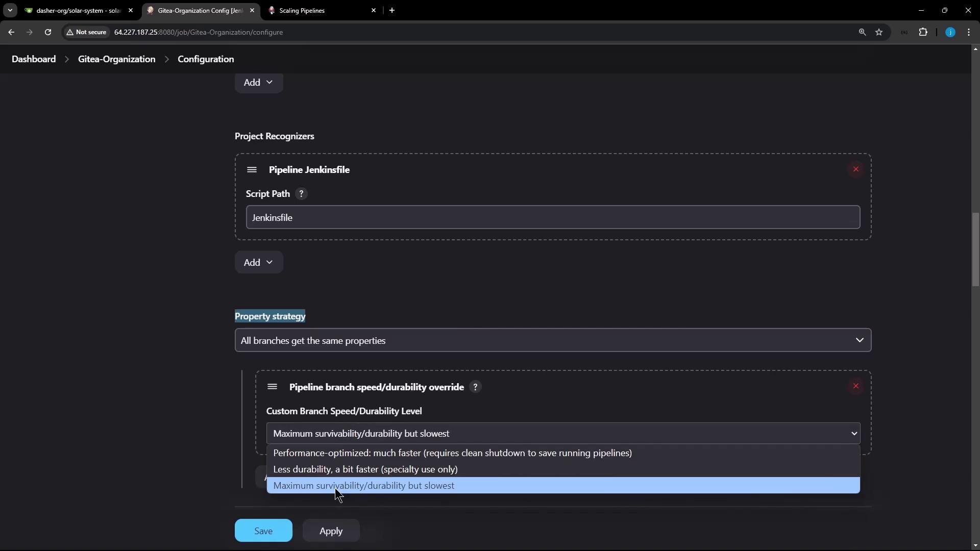Switch to the dasher-org/solar-system tab
Screen dimensions: 980x551
pyautogui.click(x=77, y=10)
